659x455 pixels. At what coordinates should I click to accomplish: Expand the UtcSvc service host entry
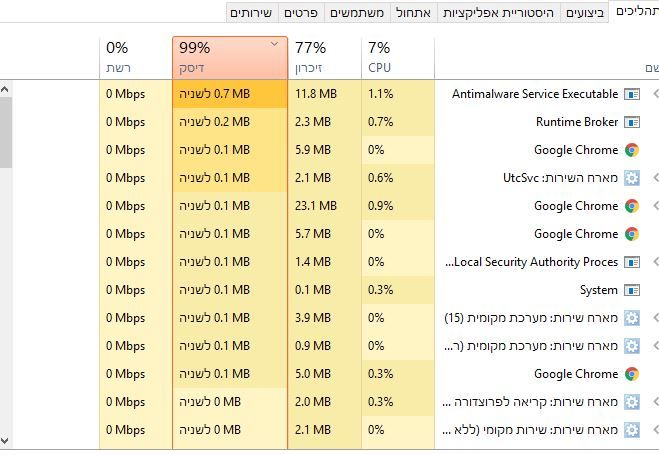(x=655, y=178)
